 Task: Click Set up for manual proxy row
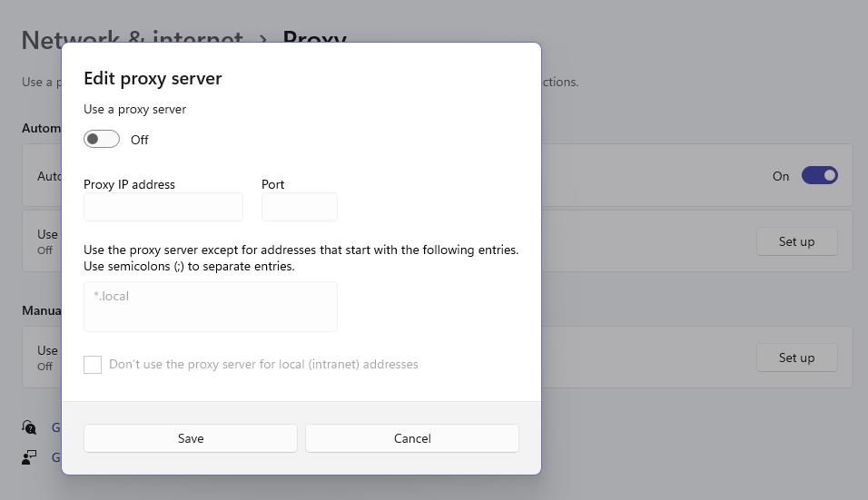(796, 358)
